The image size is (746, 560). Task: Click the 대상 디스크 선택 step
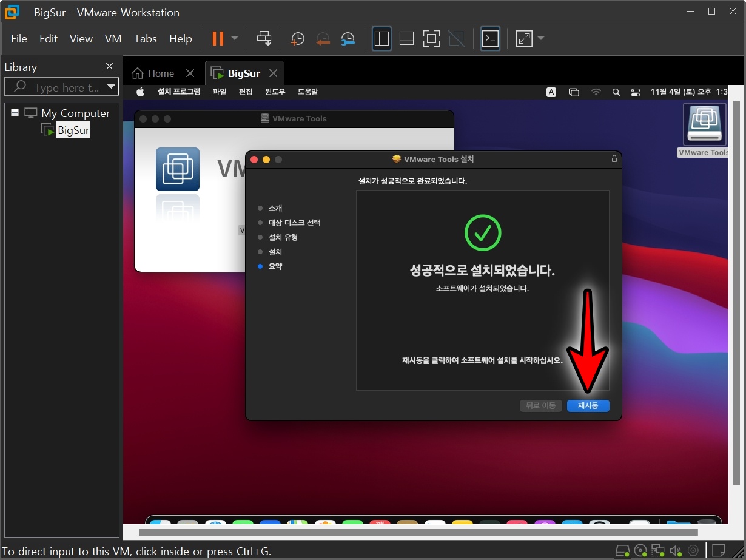point(295,223)
